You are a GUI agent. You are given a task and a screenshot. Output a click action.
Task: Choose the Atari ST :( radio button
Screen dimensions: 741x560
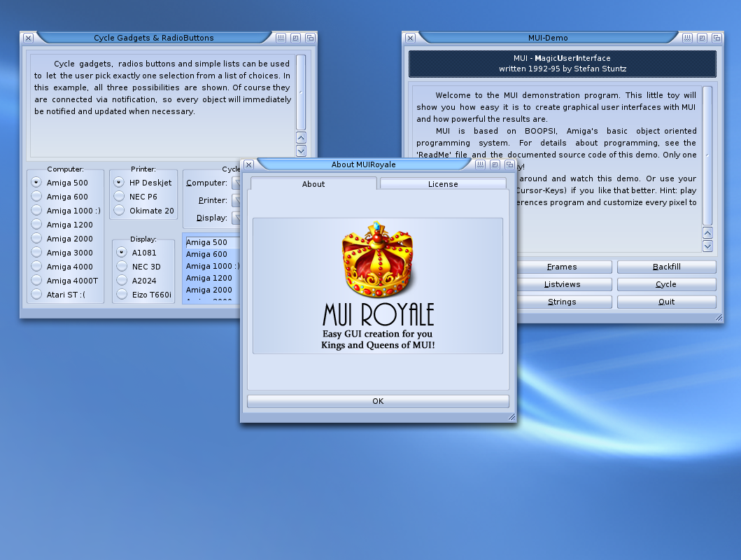36,295
